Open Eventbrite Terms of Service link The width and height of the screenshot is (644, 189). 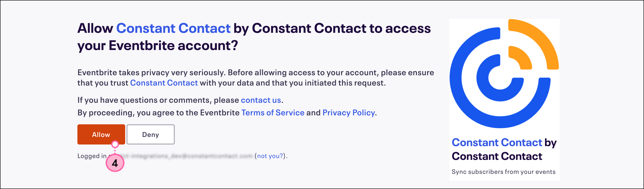pyautogui.click(x=273, y=113)
